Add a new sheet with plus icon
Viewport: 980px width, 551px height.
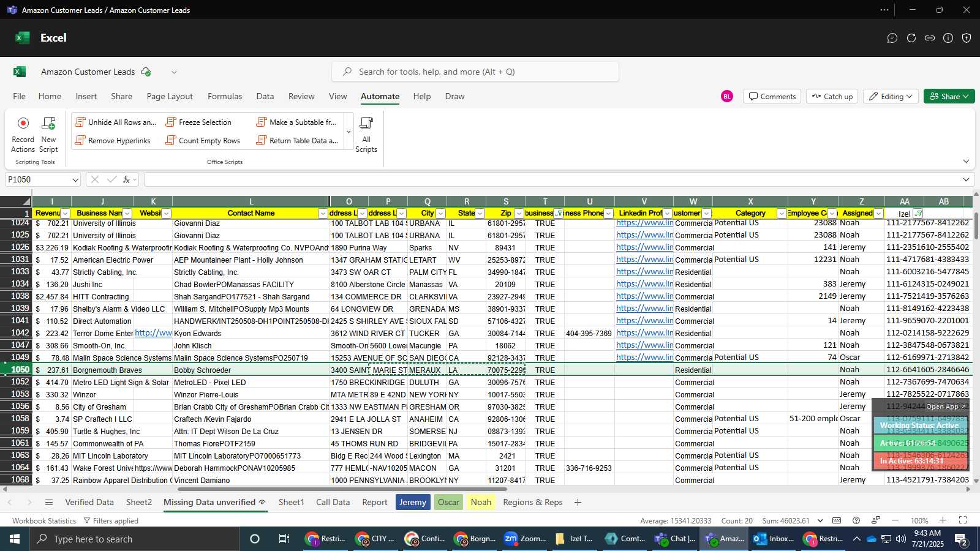[578, 503]
